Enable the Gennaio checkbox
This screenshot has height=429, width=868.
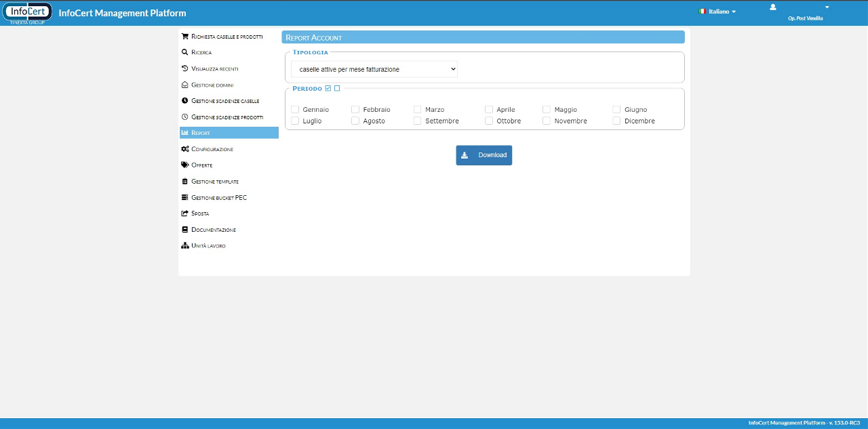(x=295, y=110)
